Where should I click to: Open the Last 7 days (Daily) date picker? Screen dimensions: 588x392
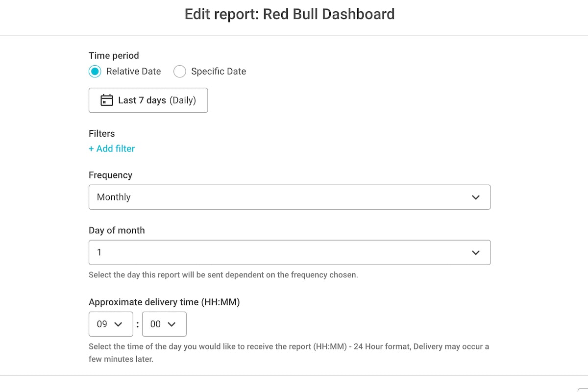tap(148, 100)
